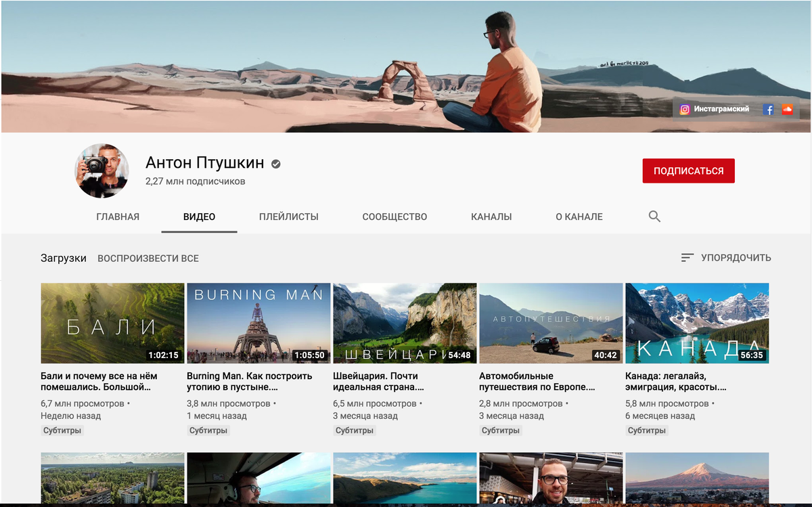Open the channel avatar photo
Screen dimensions: 812x507
[101, 171]
